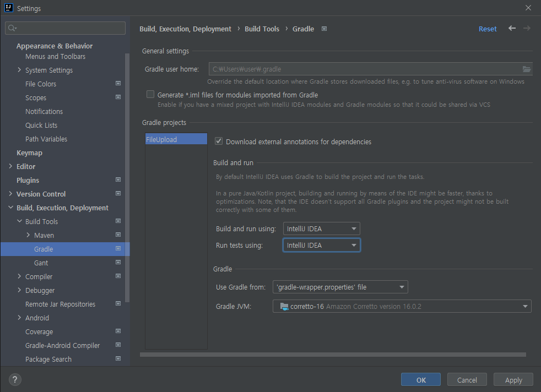541x392 pixels.
Task: Click Build, Execution, Deployment breadcrumb
Action: [185, 29]
